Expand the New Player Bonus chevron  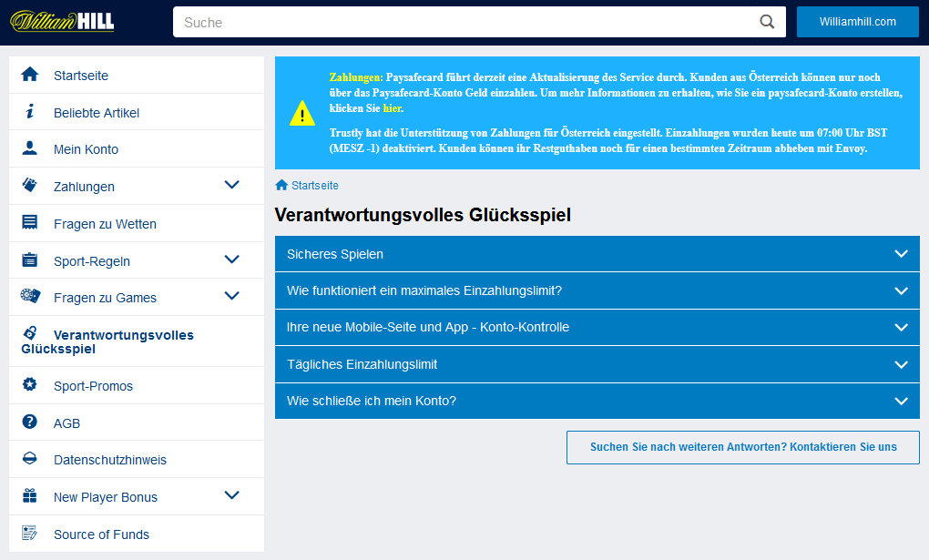pyautogui.click(x=231, y=494)
